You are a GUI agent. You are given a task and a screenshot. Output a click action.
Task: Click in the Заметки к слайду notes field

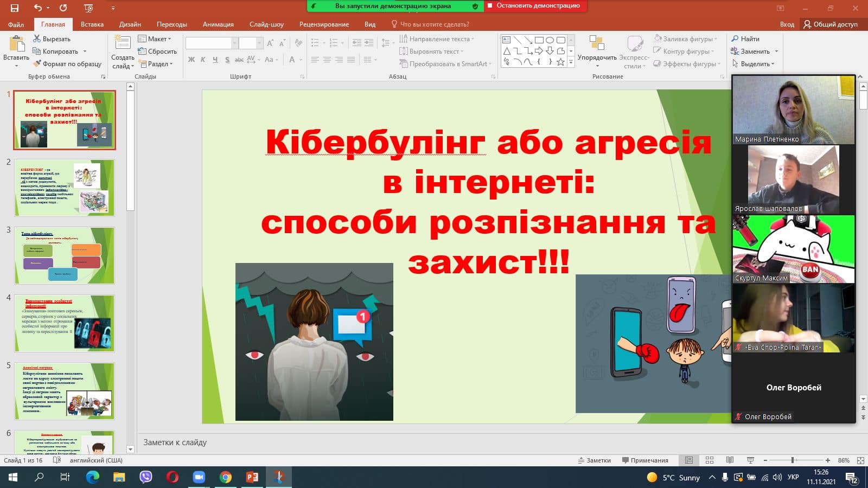(434, 442)
